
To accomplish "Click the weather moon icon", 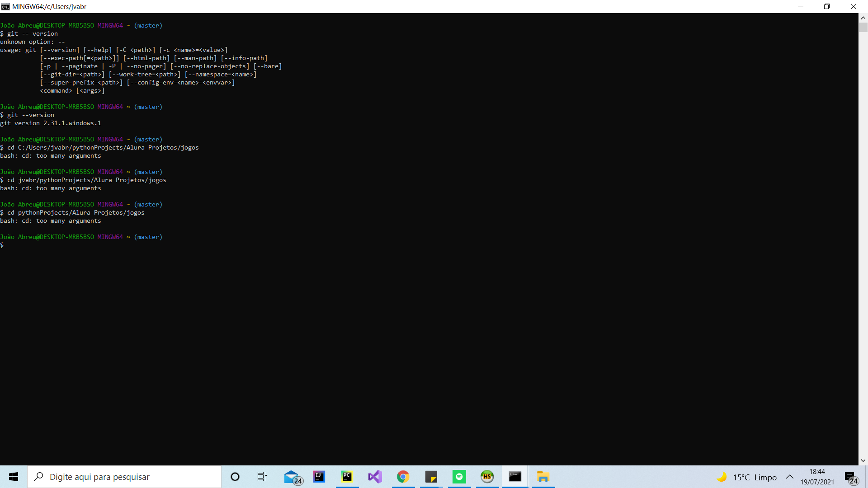I will [x=722, y=477].
